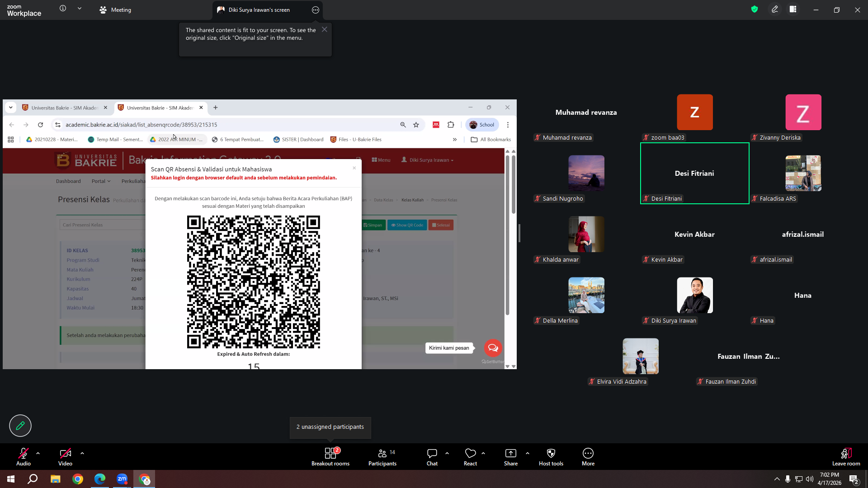Open share options ellipsis on screen tab
This screenshot has height=488, width=868.
coord(316,10)
